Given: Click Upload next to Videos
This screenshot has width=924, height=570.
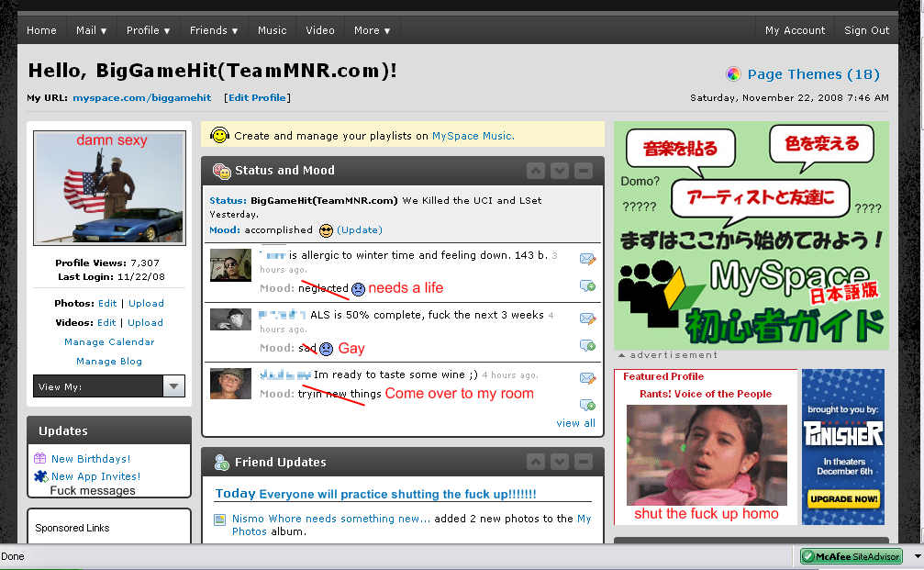Looking at the screenshot, I should (x=146, y=322).
